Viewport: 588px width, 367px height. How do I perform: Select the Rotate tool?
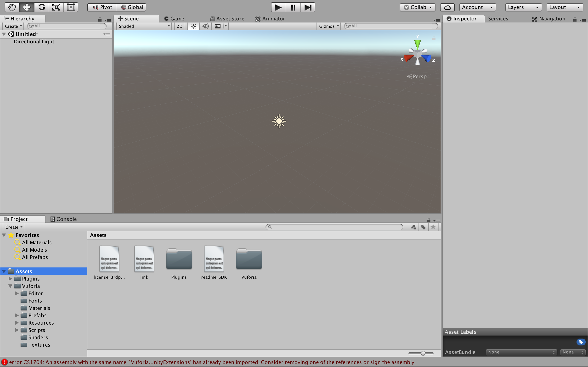(42, 7)
